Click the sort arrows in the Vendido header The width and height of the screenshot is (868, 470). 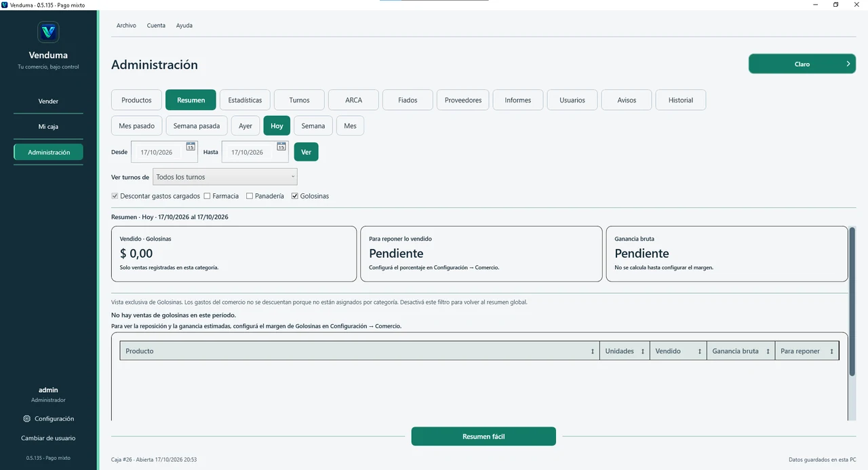pos(699,351)
